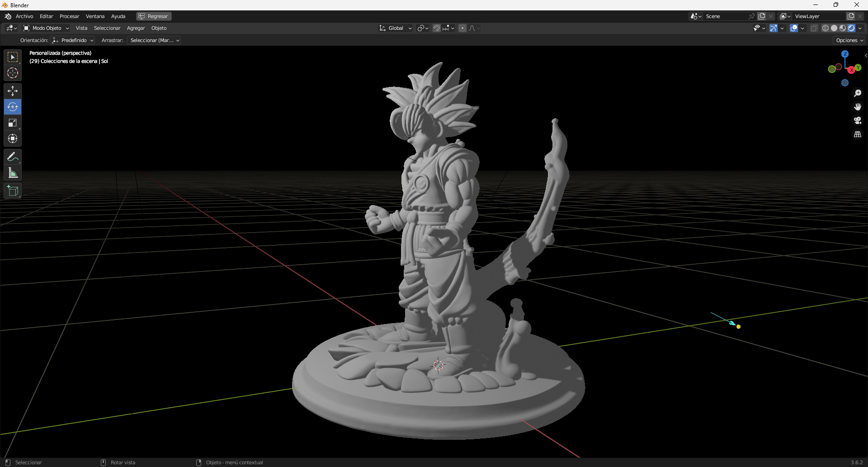Click the Regresar button
Viewport: 868px width, 467px height.
point(153,16)
